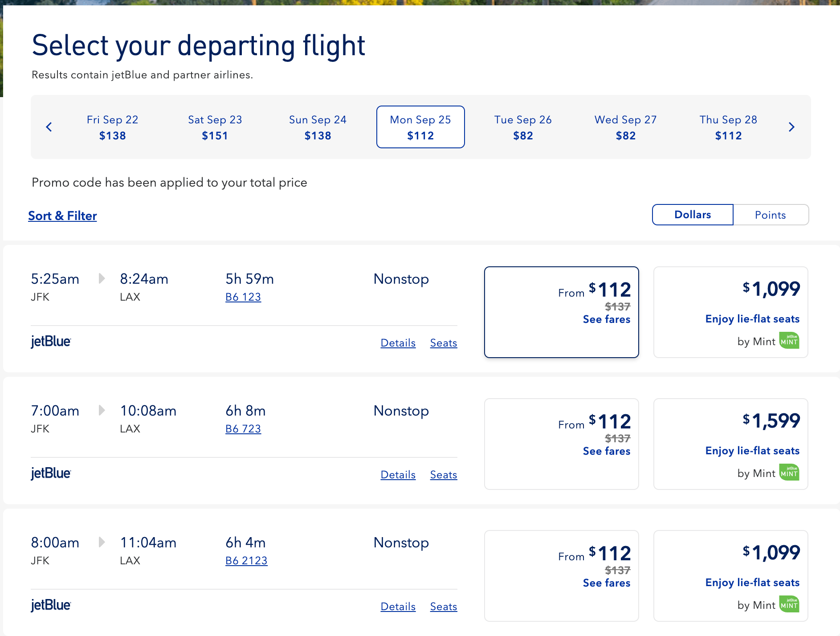
Task: Select the Mon Sep 25 date tab
Action: pos(420,127)
